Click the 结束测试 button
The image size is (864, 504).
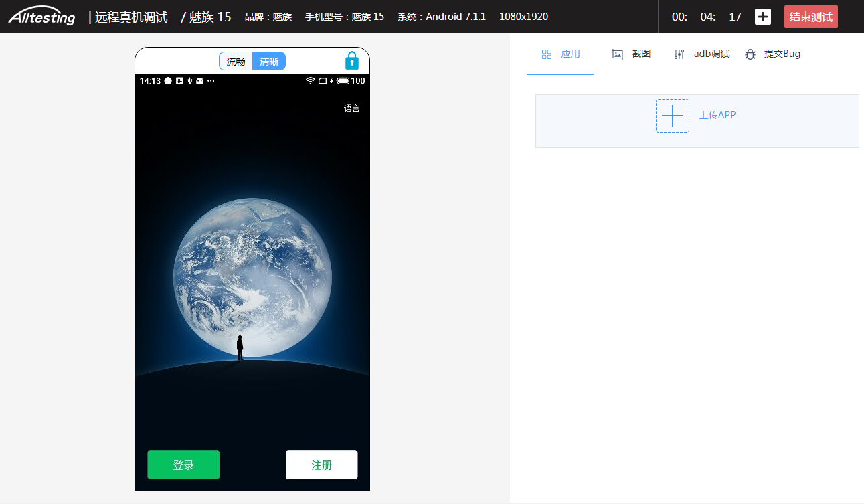tap(811, 17)
